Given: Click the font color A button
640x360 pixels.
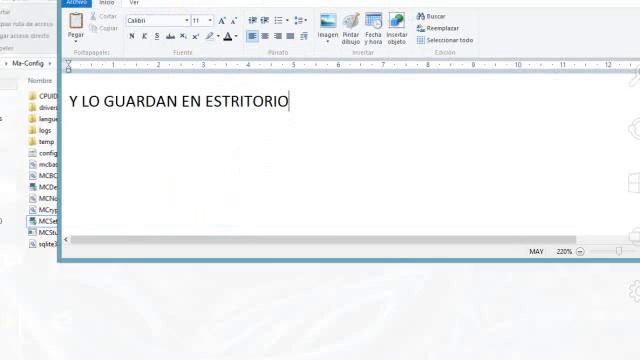Looking at the screenshot, I should pos(228,36).
